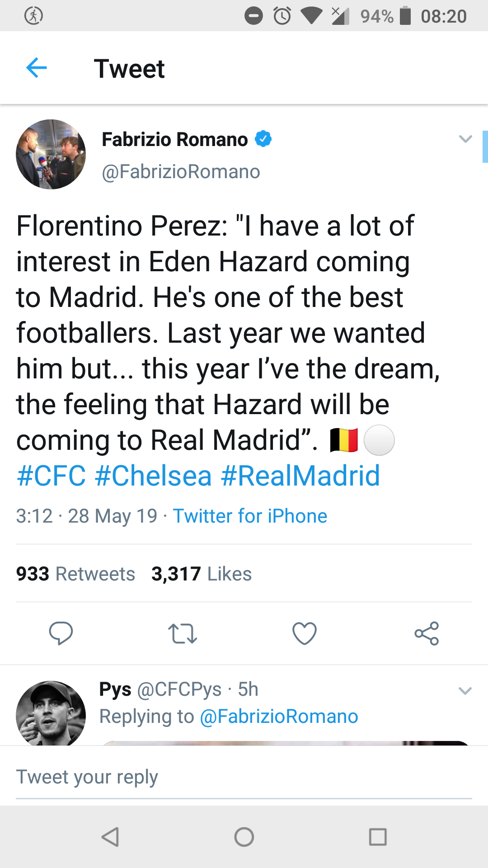
Task: Open the #Chelsea hashtag
Action: 154,476
